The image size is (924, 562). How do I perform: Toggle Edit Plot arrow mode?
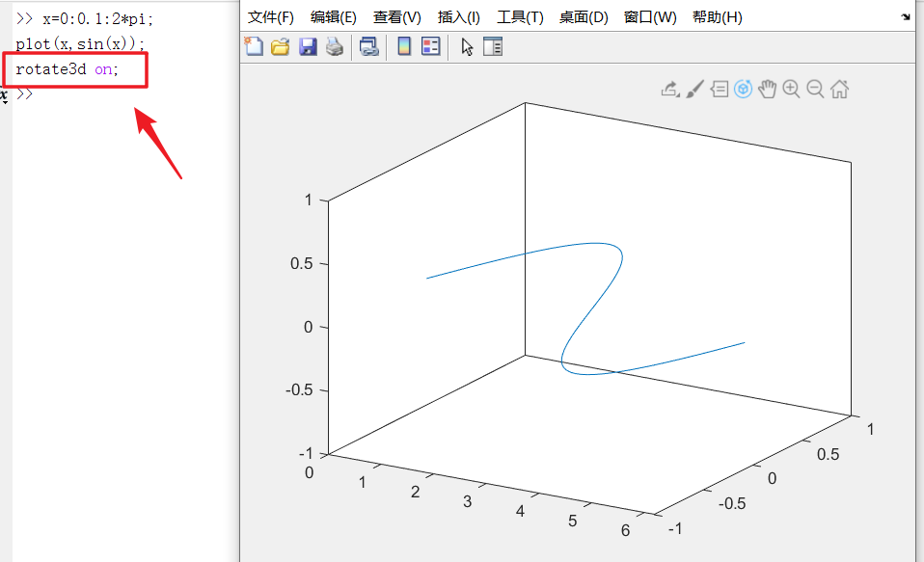point(466,46)
